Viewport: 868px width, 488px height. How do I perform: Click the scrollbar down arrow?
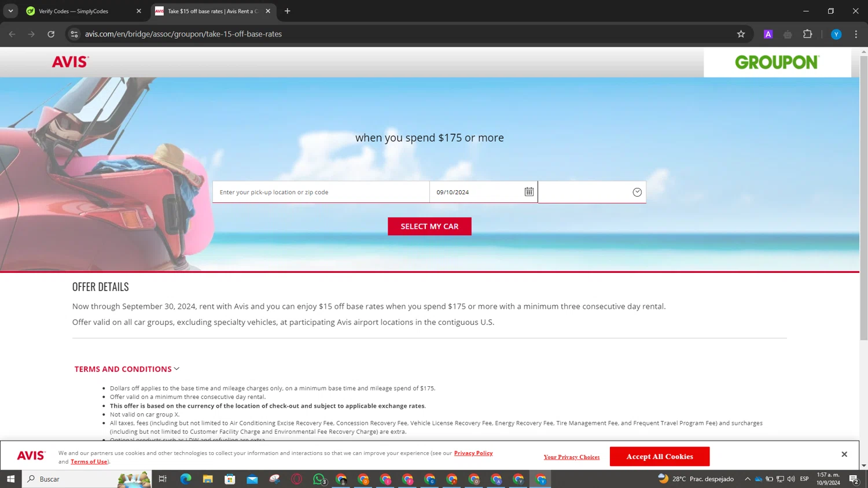864,465
